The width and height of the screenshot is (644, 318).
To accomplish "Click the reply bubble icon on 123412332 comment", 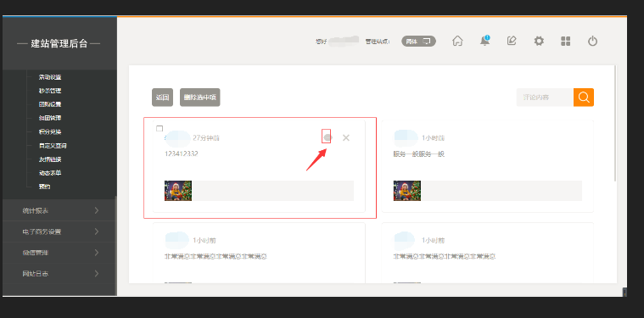I will coord(327,137).
